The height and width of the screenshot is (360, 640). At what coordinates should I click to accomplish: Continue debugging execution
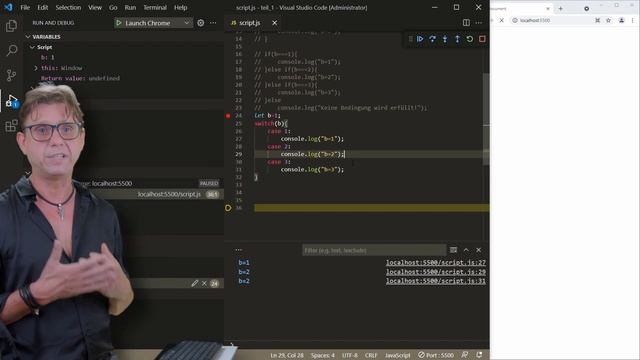420,39
